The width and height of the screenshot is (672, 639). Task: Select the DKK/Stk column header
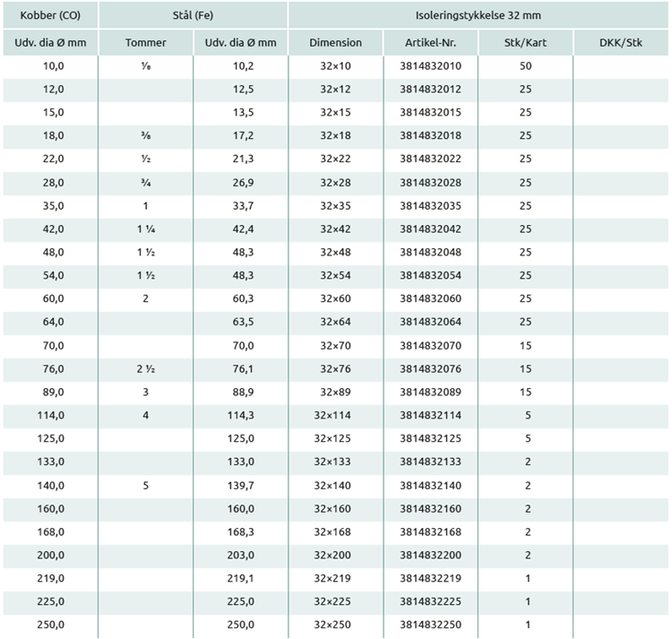pyautogui.click(x=621, y=42)
